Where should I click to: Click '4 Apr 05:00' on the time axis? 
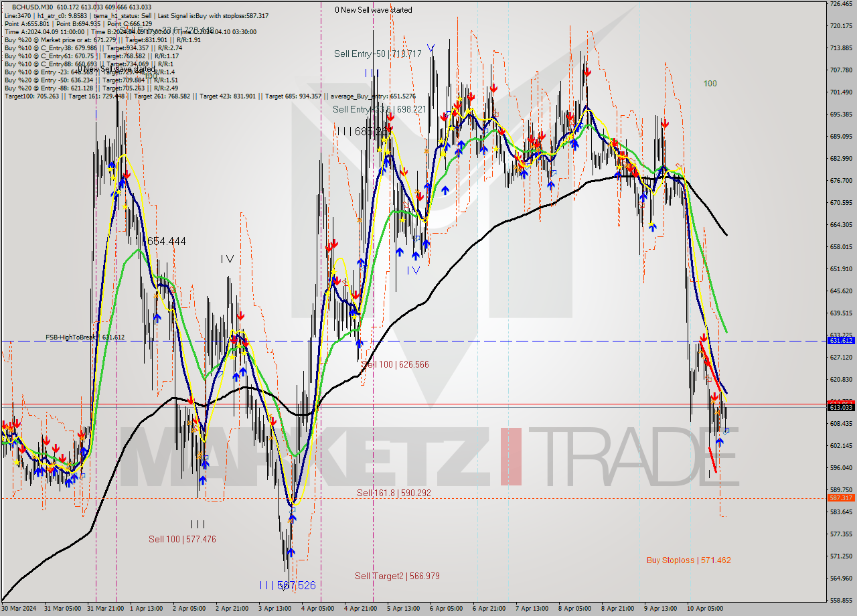[317, 609]
